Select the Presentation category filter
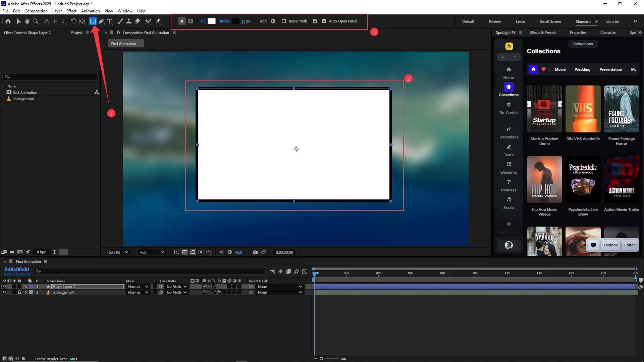This screenshot has height=362, width=644. click(610, 69)
